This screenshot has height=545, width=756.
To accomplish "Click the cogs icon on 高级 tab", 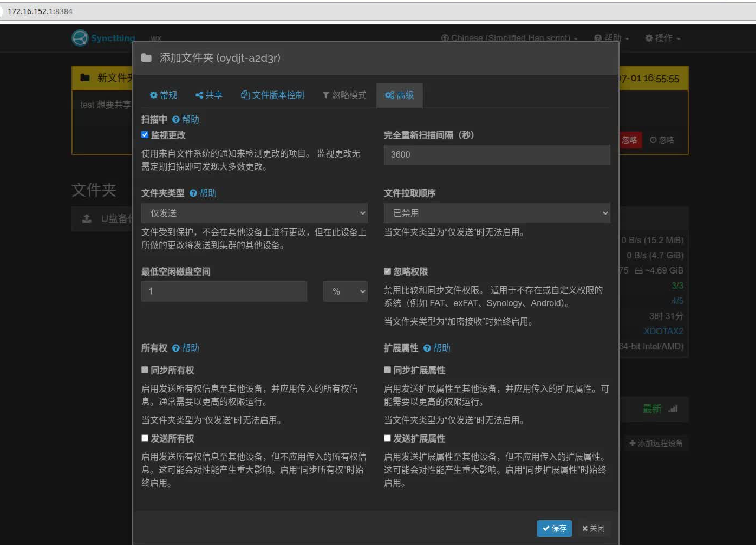I will pos(389,95).
